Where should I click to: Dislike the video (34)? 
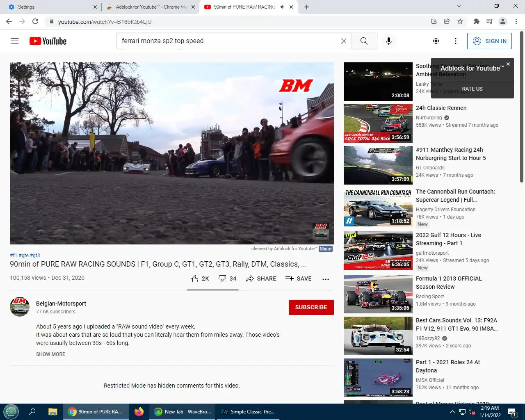[x=227, y=278]
